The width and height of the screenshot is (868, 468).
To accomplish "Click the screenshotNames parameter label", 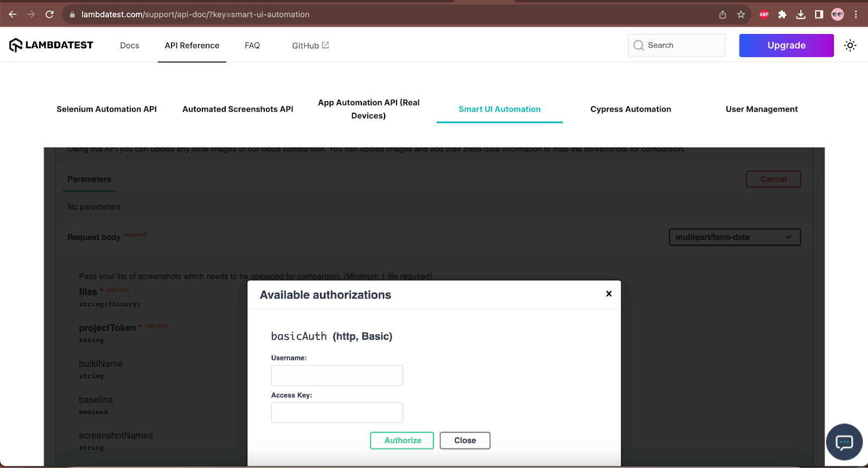I will (116, 435).
